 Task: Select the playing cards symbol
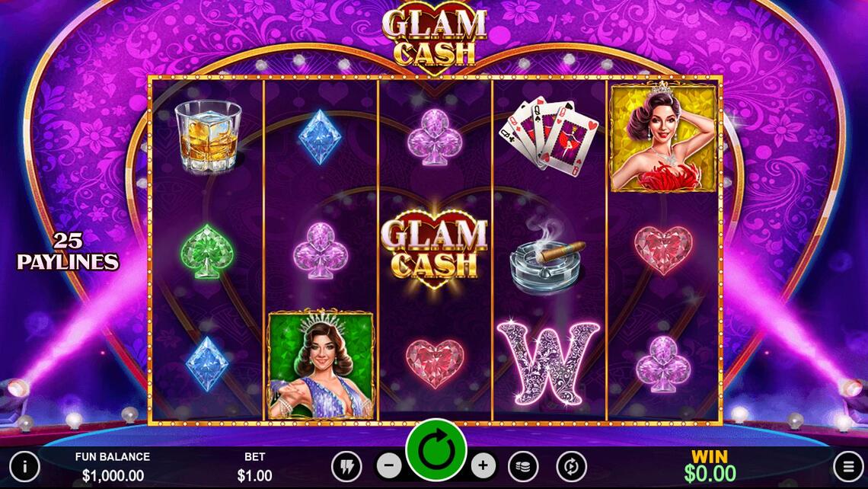coord(548,136)
